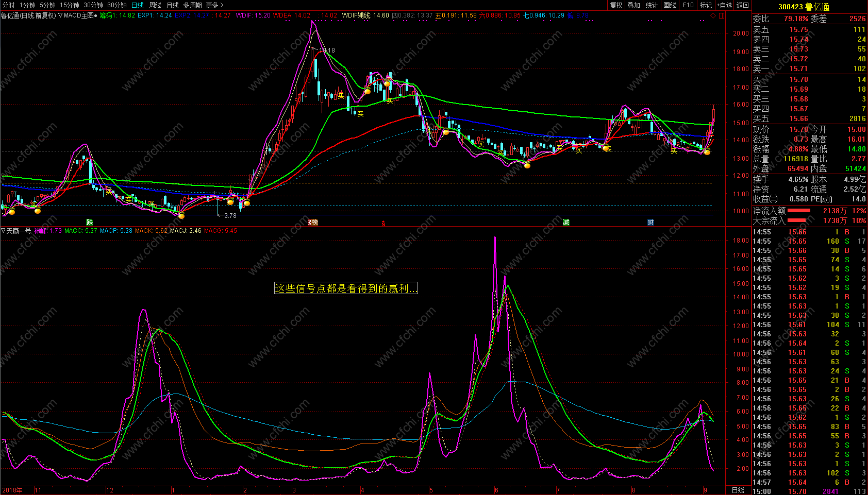Open the F10 company info button

pyautogui.click(x=688, y=5)
